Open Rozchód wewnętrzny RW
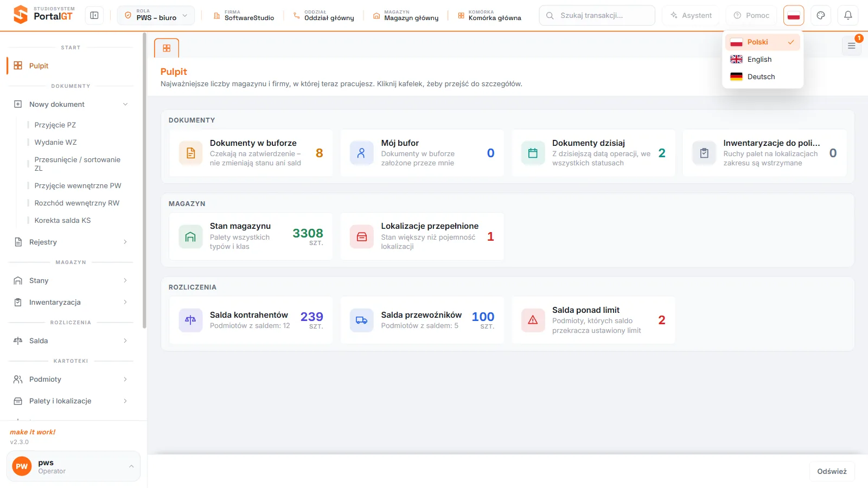Screen dimensions: 868x488 77,203
